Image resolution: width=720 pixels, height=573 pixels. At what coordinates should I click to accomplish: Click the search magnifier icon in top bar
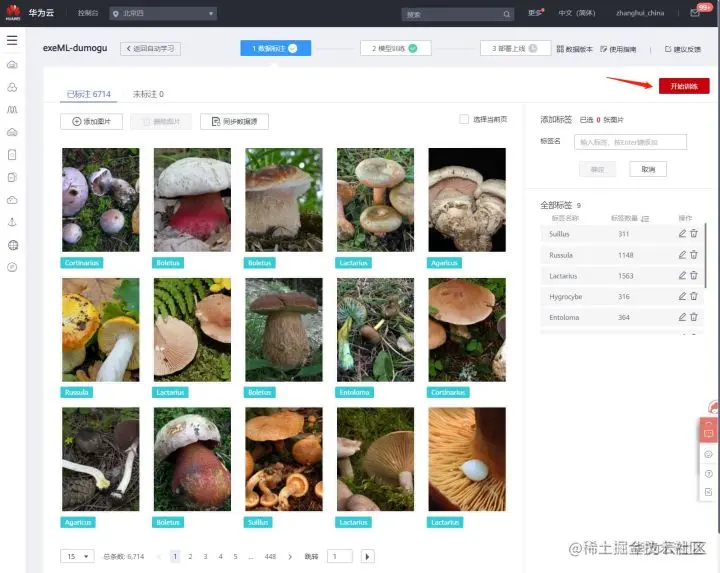(506, 14)
